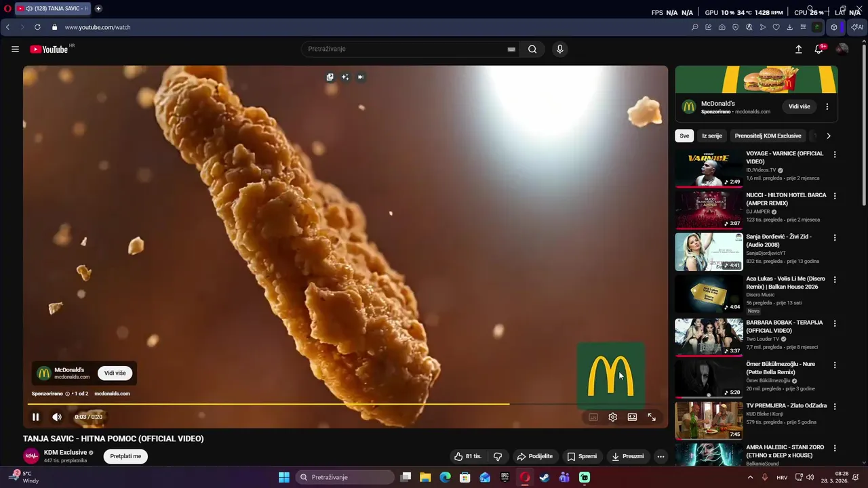This screenshot has height=488, width=868.
Task: Open options for TV PREMIJERA - Zlato OdZadra
Action: tap(835, 407)
